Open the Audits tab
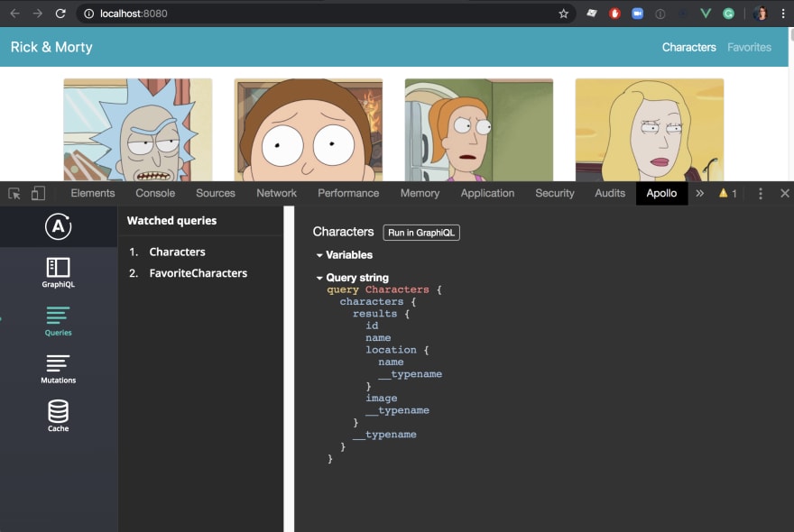Image resolution: width=794 pixels, height=532 pixels. coord(610,193)
